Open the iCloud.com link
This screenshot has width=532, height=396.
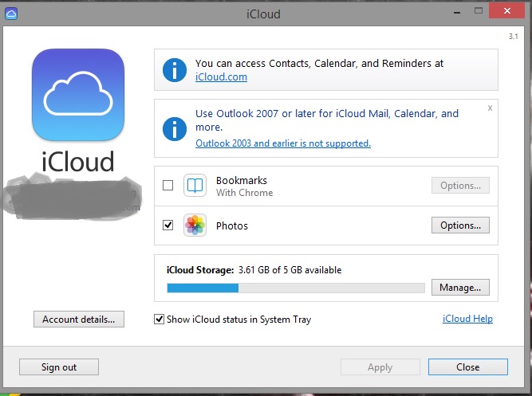(221, 77)
